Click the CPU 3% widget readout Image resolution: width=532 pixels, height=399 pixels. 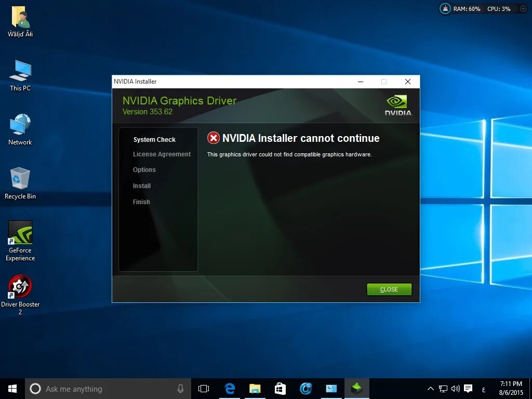pyautogui.click(x=499, y=9)
